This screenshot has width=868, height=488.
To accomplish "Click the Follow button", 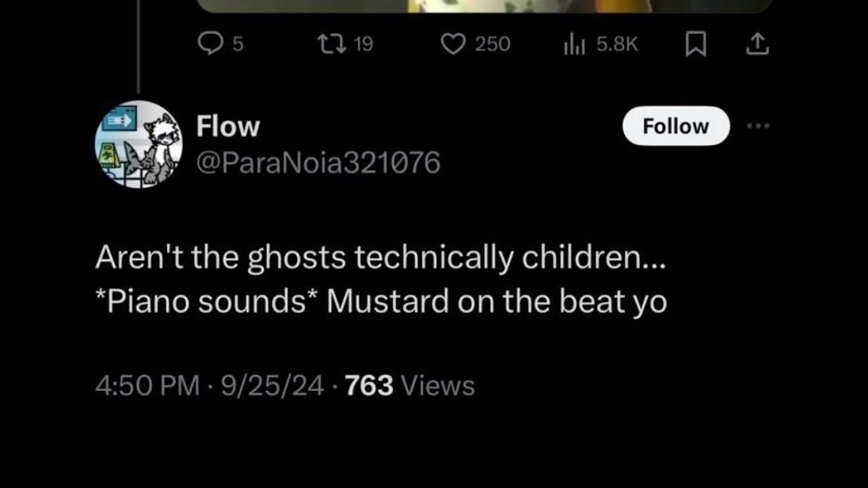I will 675,126.
